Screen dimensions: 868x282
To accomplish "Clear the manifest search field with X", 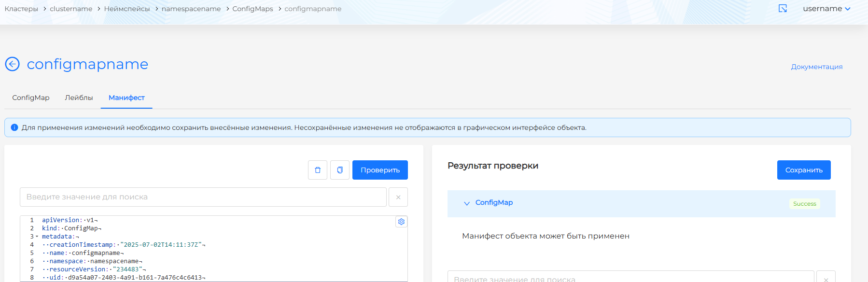I will (398, 197).
